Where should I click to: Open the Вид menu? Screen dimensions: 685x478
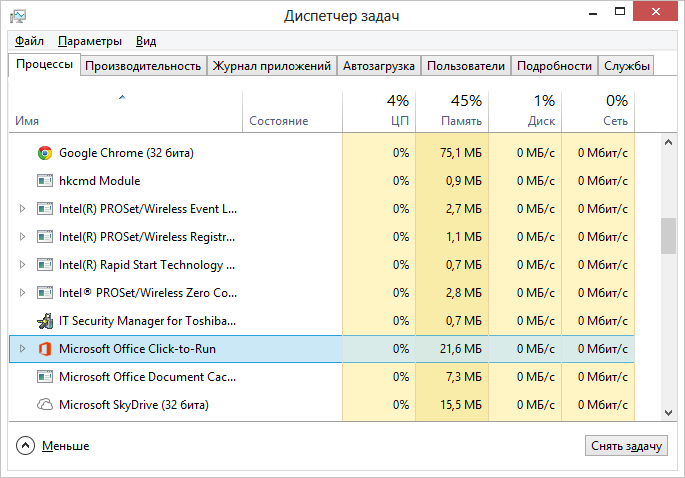click(146, 41)
